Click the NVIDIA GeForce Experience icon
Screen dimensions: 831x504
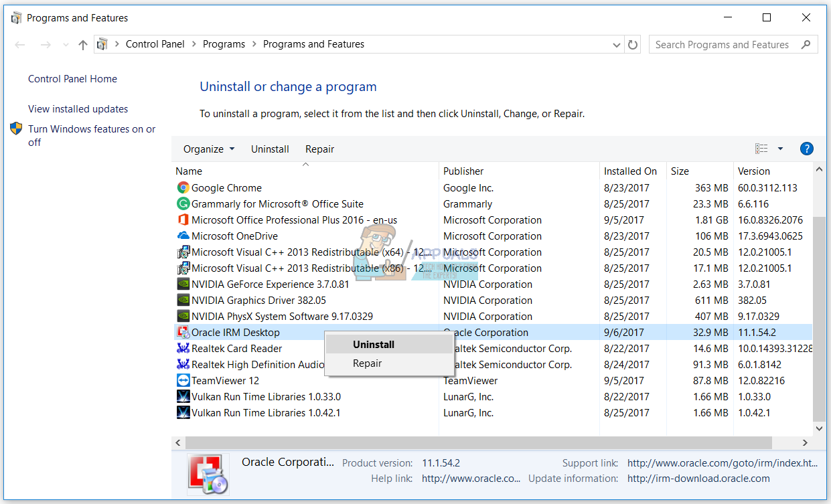point(183,284)
